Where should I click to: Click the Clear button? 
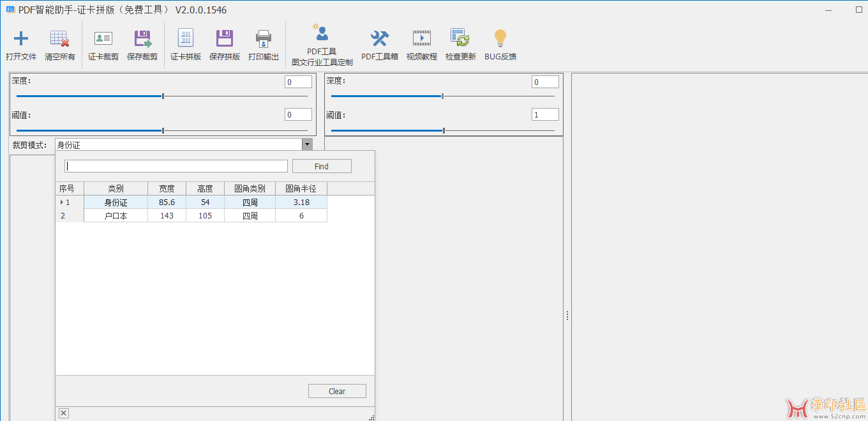[337, 391]
